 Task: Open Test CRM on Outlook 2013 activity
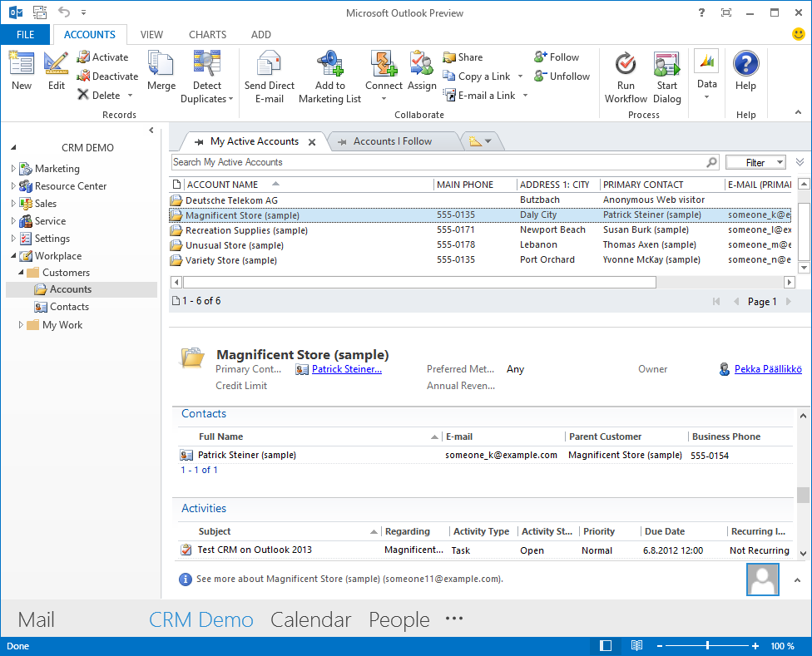pos(255,550)
